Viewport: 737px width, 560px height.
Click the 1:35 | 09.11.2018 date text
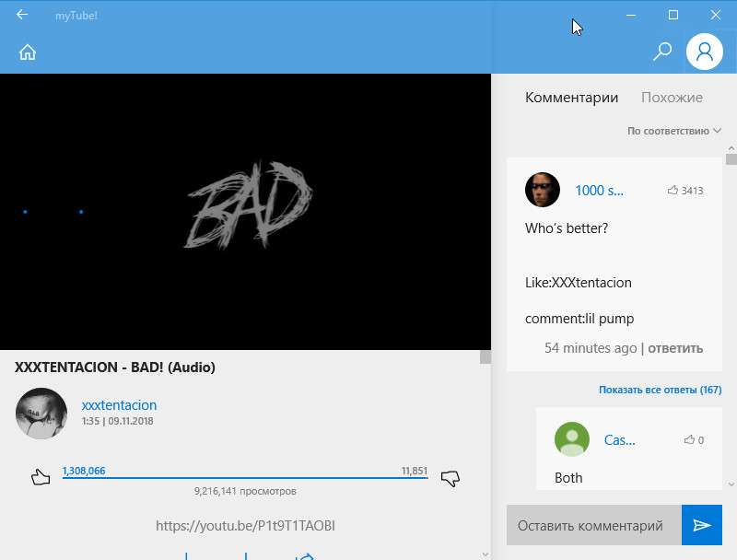[118, 421]
